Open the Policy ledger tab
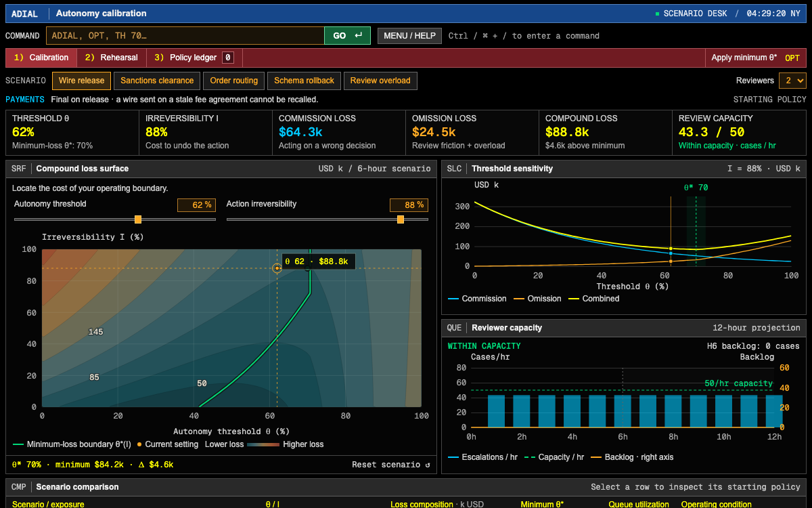The width and height of the screenshot is (812, 508). [x=194, y=58]
